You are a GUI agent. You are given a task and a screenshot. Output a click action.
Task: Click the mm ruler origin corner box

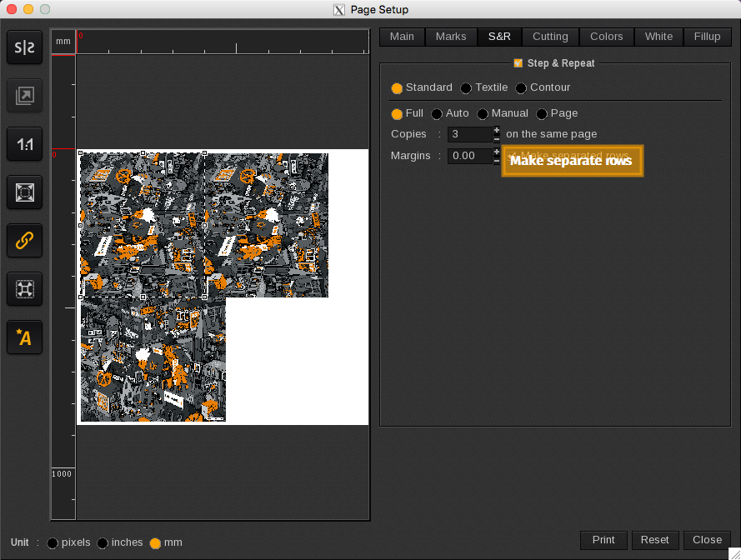[63, 41]
